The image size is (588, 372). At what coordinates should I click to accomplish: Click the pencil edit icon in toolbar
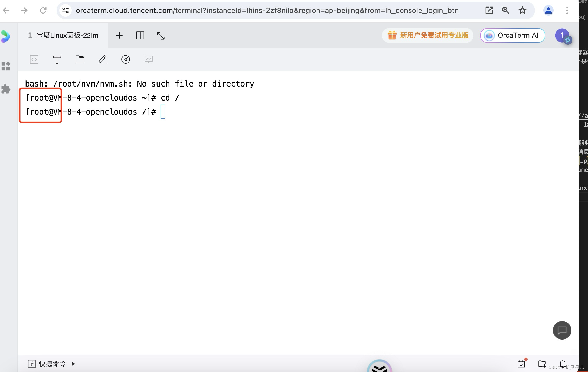[x=103, y=59]
